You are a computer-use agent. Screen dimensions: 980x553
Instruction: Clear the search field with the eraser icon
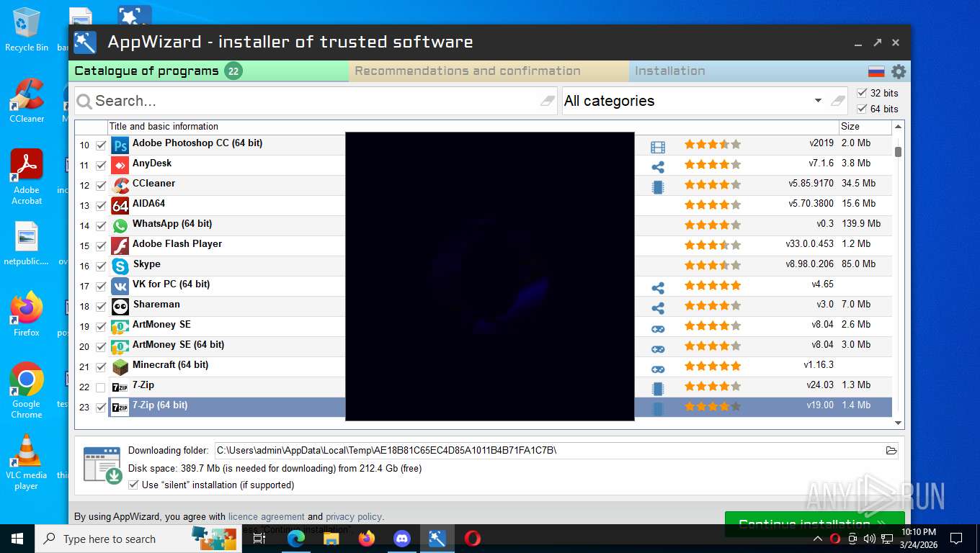548,101
